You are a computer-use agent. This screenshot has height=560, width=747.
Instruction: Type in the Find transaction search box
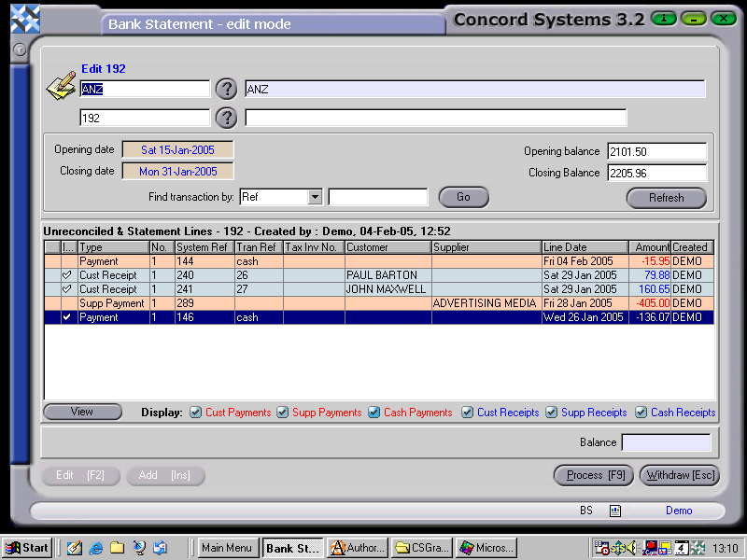[x=375, y=197]
